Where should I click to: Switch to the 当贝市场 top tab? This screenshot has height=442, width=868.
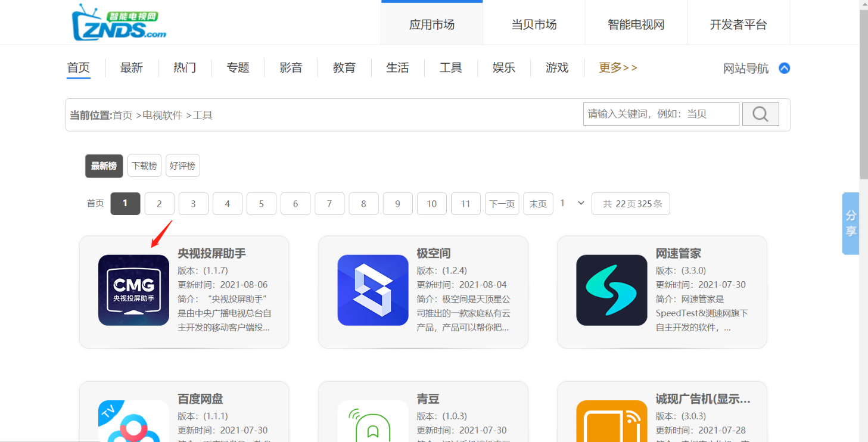pos(534,24)
